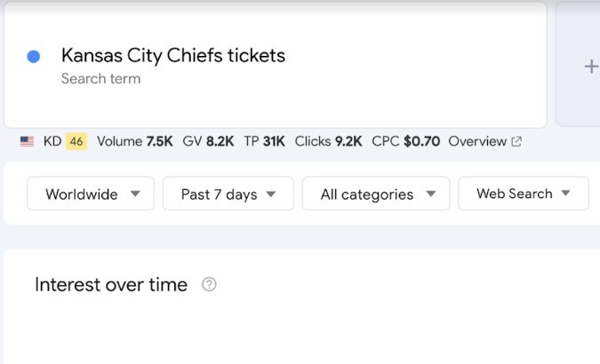Viewport: 600px width, 364px height.
Task: Expand the Past 7 days time range dropdown
Action: pos(228,194)
